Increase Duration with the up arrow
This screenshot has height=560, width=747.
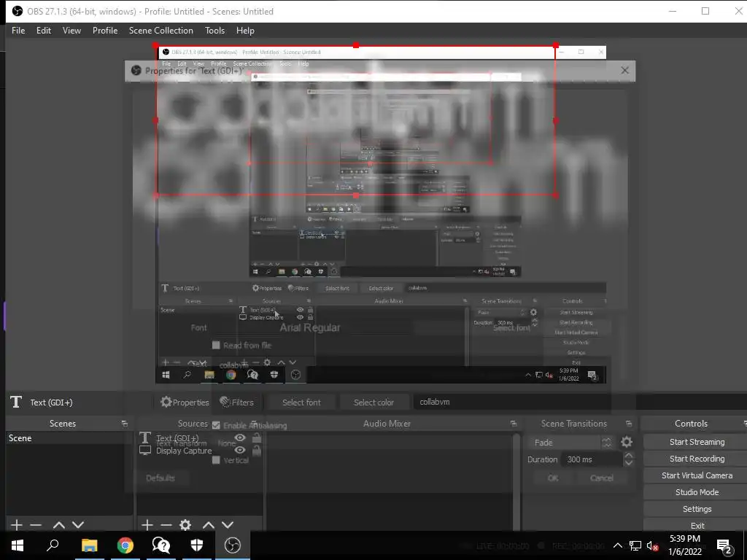tap(629, 455)
